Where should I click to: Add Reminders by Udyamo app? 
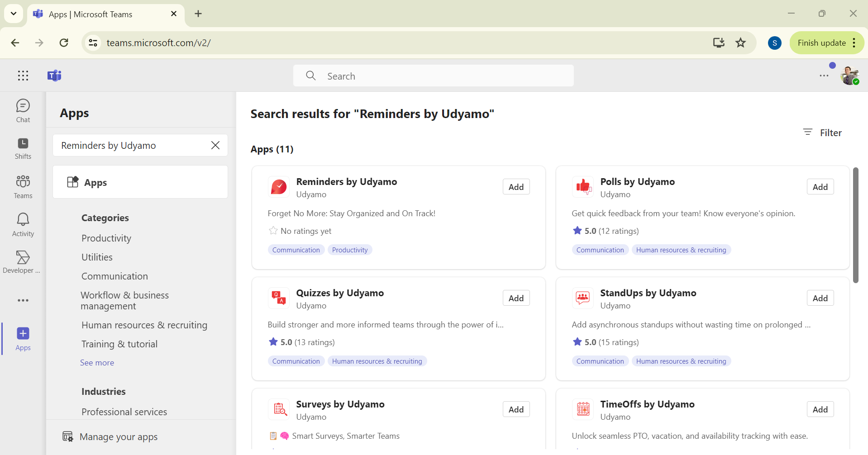[x=516, y=187]
